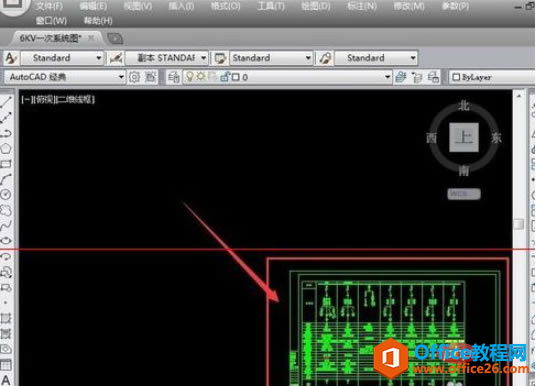Open the 视图(V) menu
This screenshot has height=386, width=536.
(x=138, y=6)
